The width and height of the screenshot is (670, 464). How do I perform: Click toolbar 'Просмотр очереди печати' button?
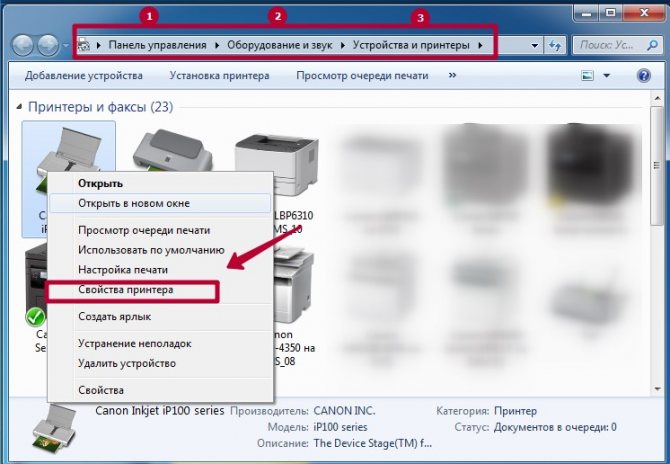[x=362, y=76]
